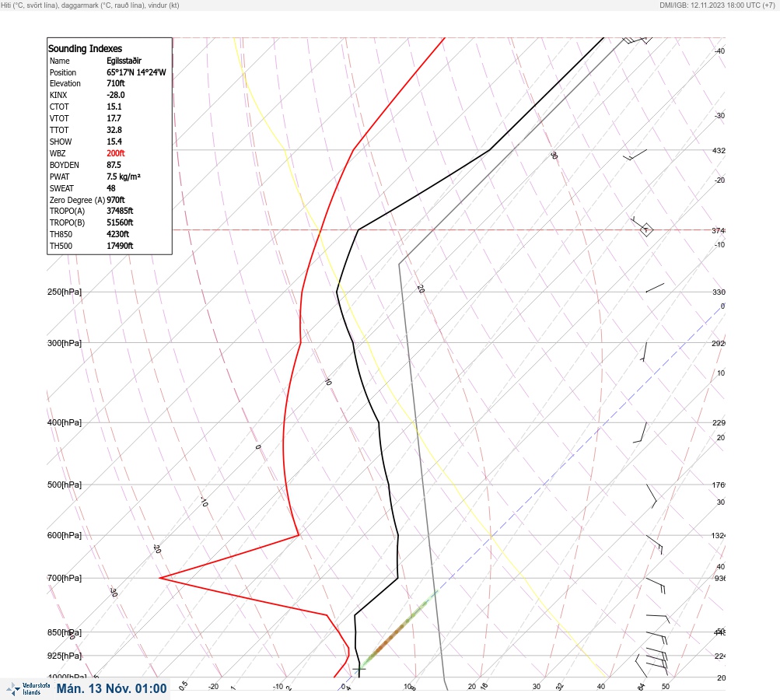Click the Veðurstofa Íslands logo
Image resolution: width=780 pixels, height=700 pixels.
(x=28, y=689)
